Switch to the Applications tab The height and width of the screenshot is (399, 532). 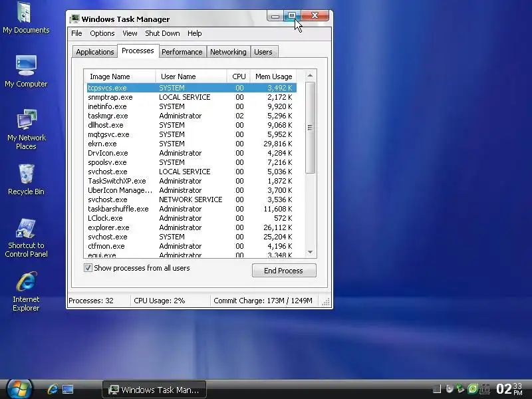[94, 52]
